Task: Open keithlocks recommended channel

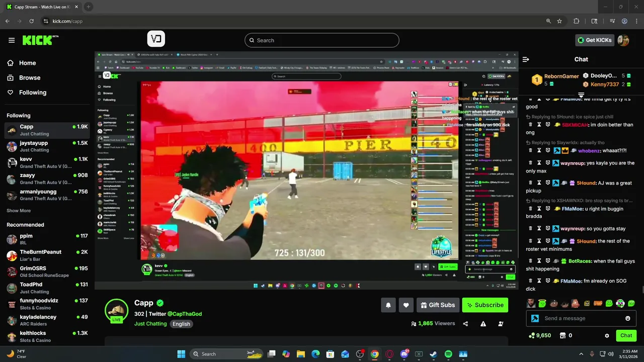Action: point(47,336)
